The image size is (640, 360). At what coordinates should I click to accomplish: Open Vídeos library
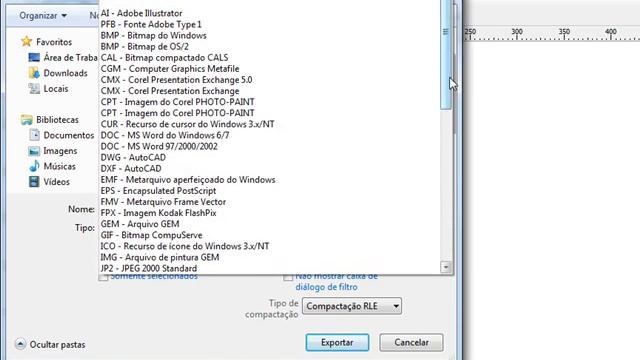pos(49,182)
